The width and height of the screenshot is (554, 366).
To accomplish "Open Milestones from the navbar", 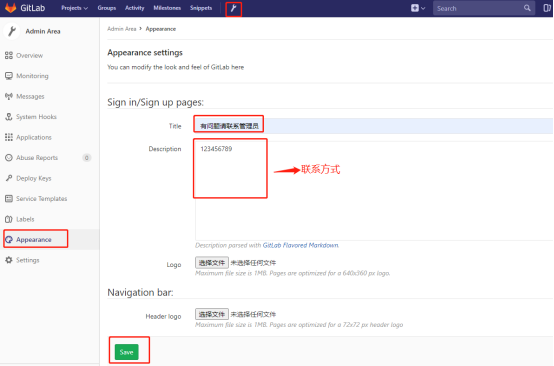I will 167,8.
